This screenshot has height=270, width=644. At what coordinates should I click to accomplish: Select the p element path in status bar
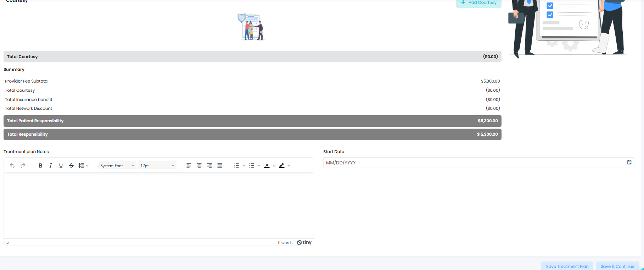coord(7,243)
